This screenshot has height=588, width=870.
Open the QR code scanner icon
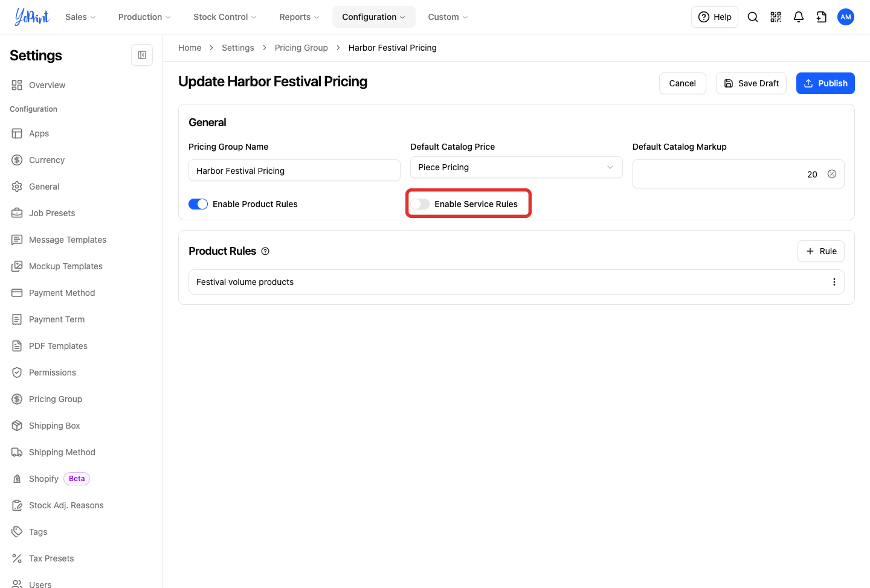[776, 17]
